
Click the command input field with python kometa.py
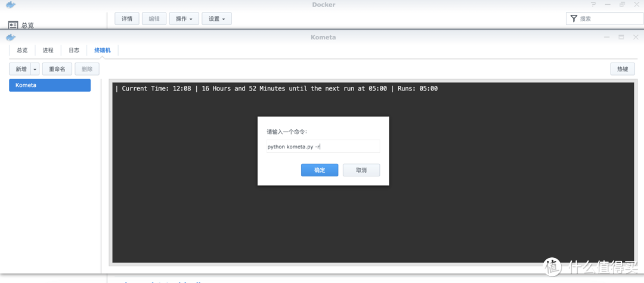click(323, 147)
